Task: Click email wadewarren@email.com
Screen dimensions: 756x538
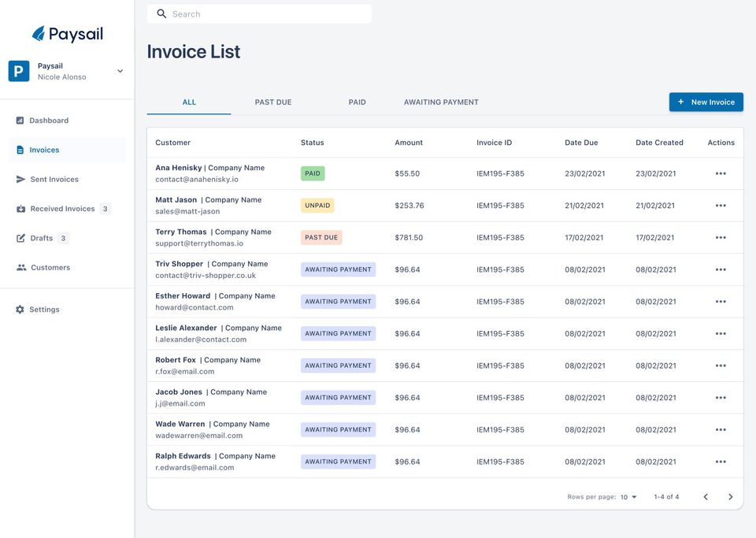Action: tap(198, 436)
